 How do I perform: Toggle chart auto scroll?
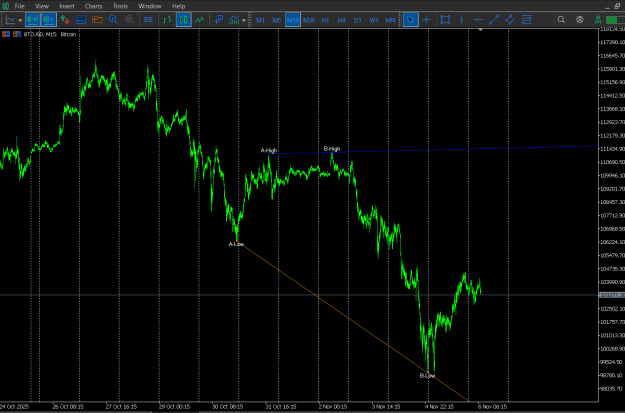pos(32,20)
